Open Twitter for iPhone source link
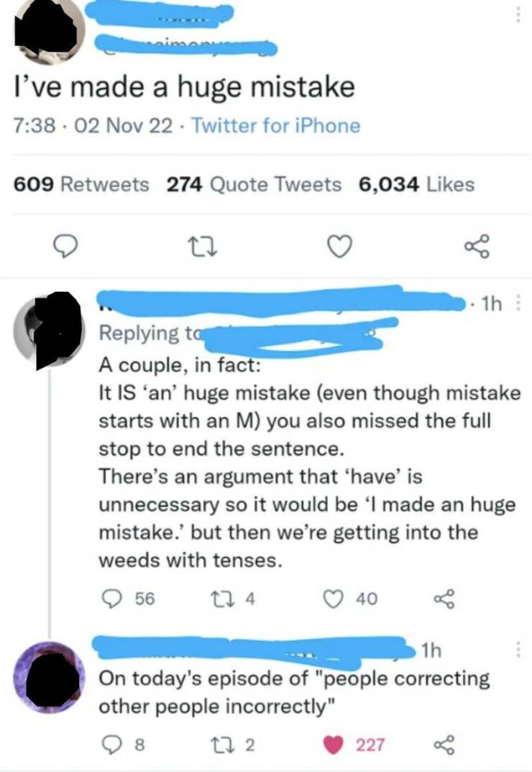Screen dimensions: 532x772 [275, 127]
